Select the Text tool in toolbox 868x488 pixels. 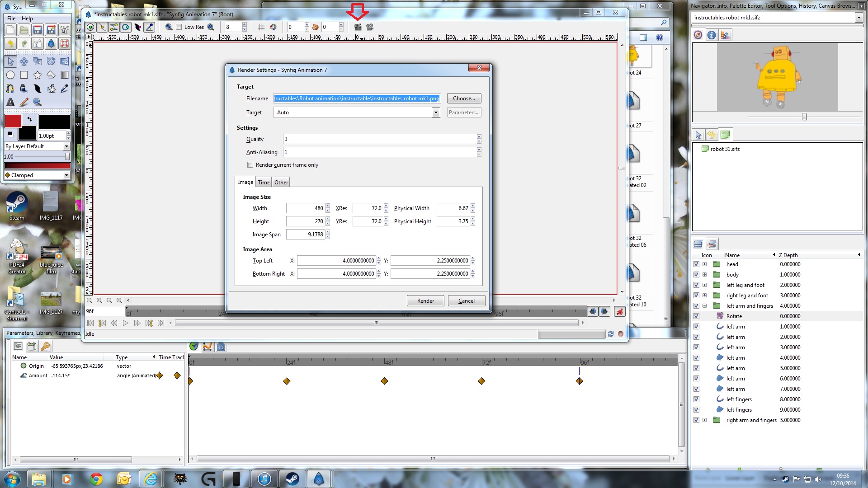10,102
